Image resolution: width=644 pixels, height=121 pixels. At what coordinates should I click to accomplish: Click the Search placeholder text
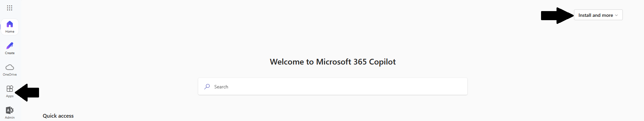[x=221, y=87]
